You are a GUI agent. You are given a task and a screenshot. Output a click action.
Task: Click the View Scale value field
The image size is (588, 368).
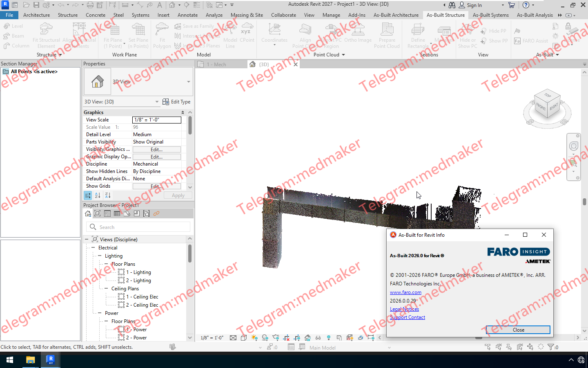(x=157, y=120)
